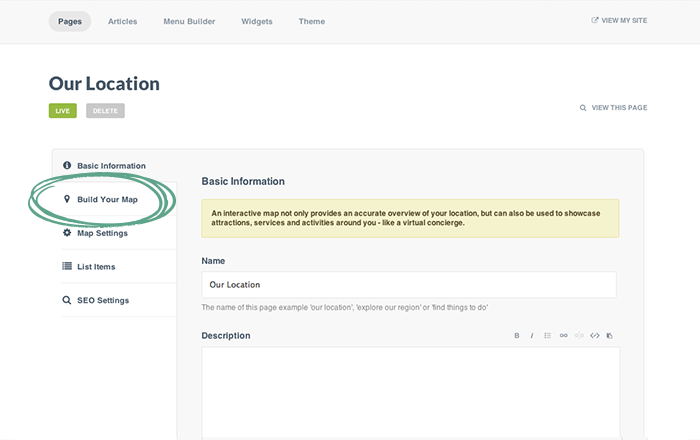Viewport: 700px width, 440px height.
Task: Click the unlink icon in Description toolbar
Action: pyautogui.click(x=579, y=336)
